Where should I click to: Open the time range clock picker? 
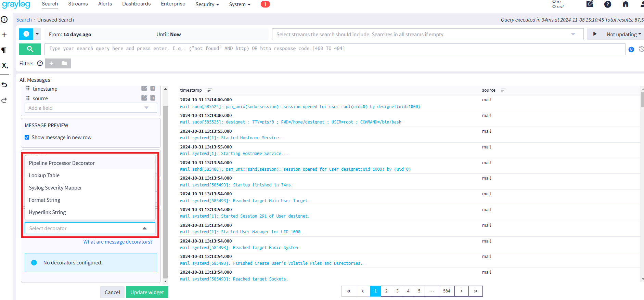point(26,34)
